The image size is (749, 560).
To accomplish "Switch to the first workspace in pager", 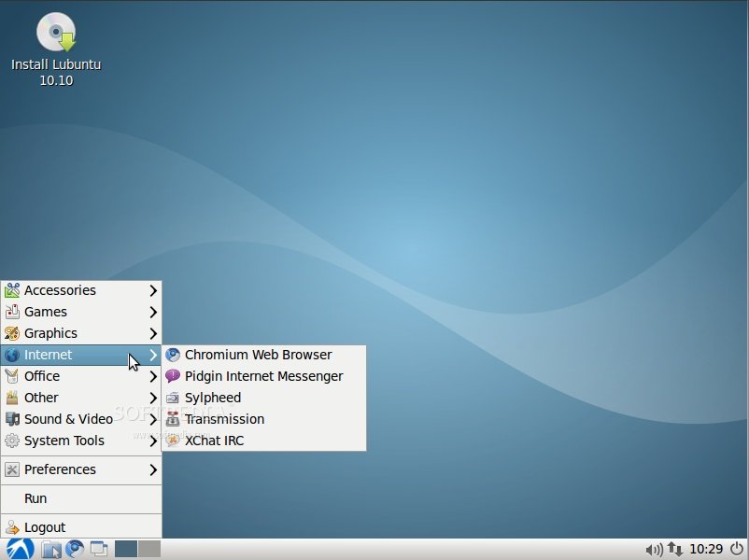I will pos(126,549).
